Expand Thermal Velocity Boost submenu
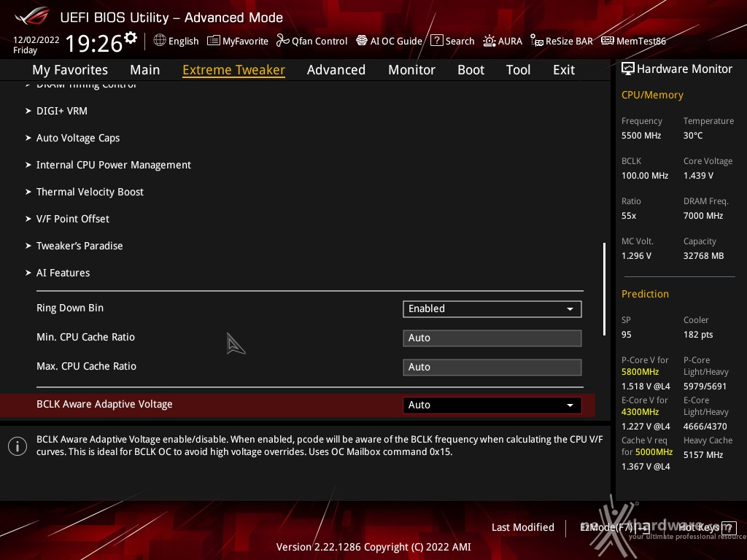 point(90,192)
